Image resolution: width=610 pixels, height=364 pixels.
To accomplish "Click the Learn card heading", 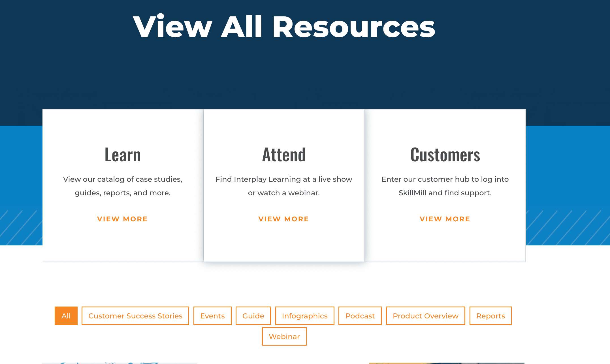I will pos(122,154).
